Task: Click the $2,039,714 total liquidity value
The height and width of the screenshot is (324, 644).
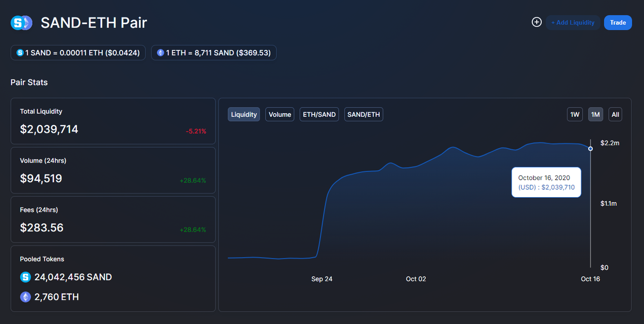Action: (49, 129)
